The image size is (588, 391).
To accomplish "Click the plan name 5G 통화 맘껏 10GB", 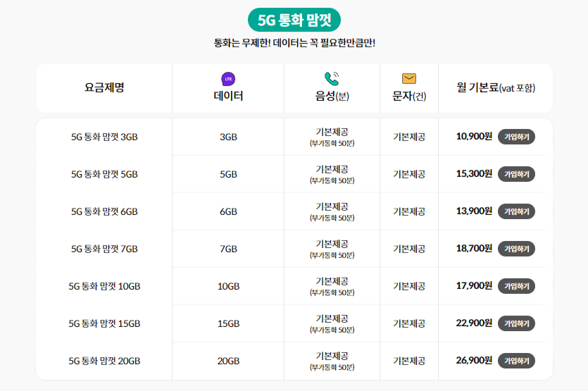I will [x=104, y=286].
